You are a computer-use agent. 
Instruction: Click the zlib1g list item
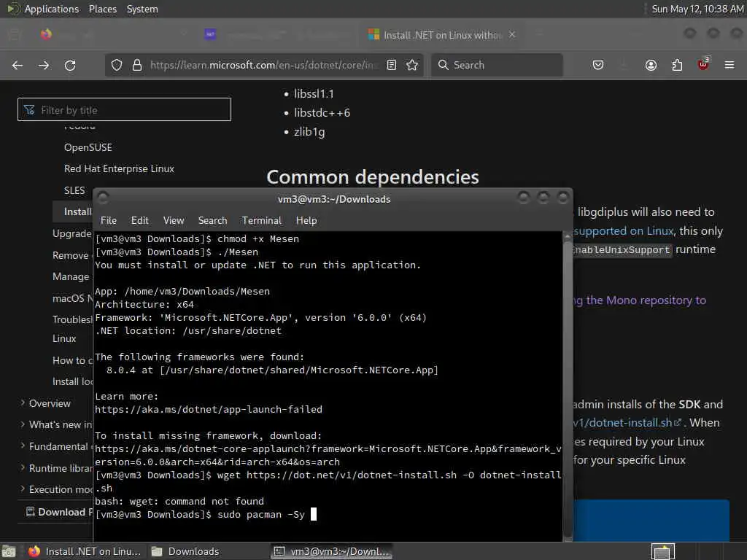pyautogui.click(x=309, y=132)
